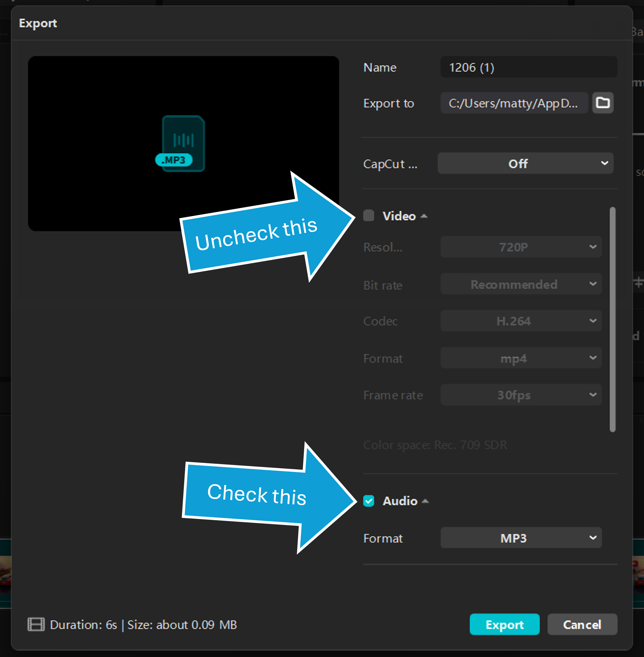Open the Frame rate 30fps dropdown
Image resolution: width=644 pixels, height=657 pixels.
(521, 395)
